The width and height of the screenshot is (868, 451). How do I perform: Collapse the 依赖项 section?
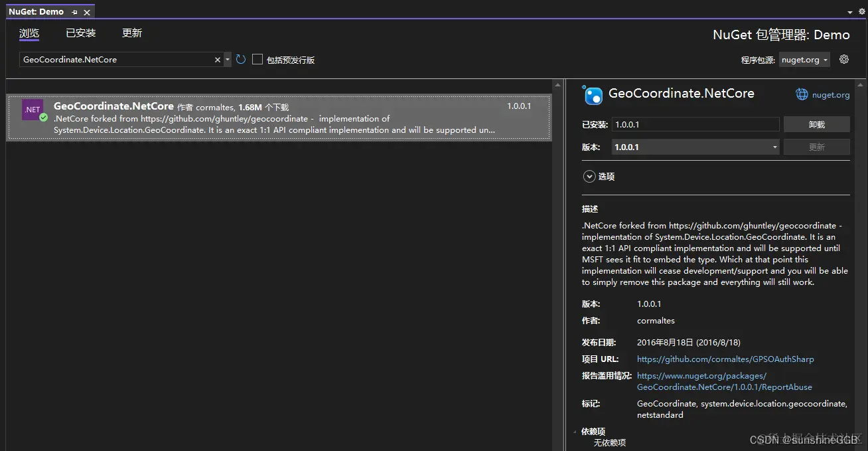(x=575, y=432)
